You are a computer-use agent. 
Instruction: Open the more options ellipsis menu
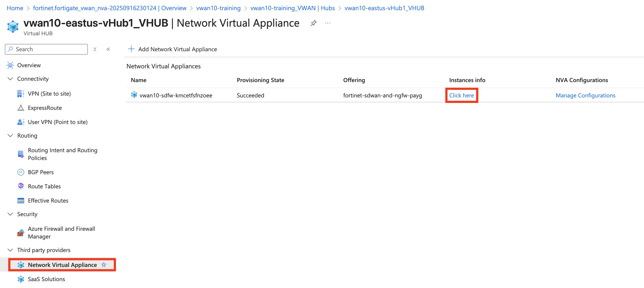coord(328,23)
